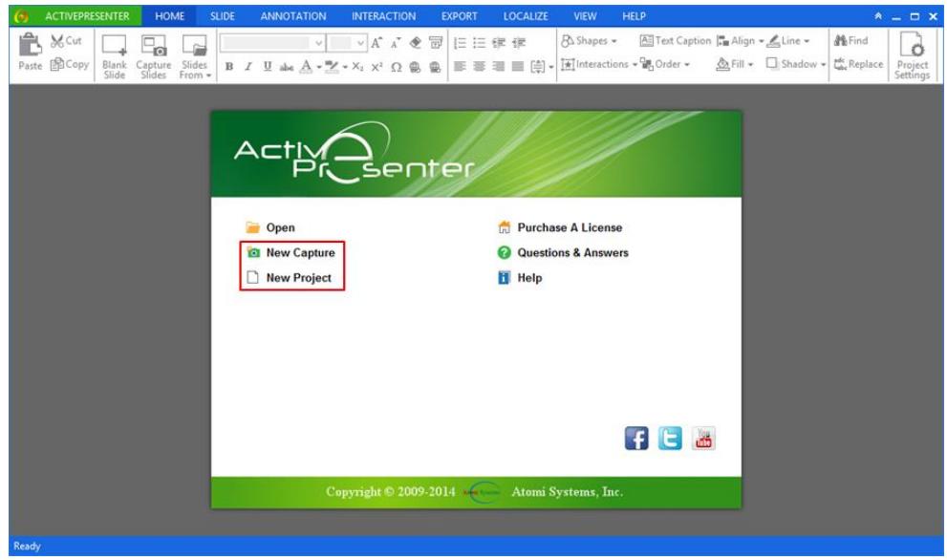Viewport: 947px width, 560px height.
Task: Switch to the ANNOTATION tab
Action: pos(293,16)
